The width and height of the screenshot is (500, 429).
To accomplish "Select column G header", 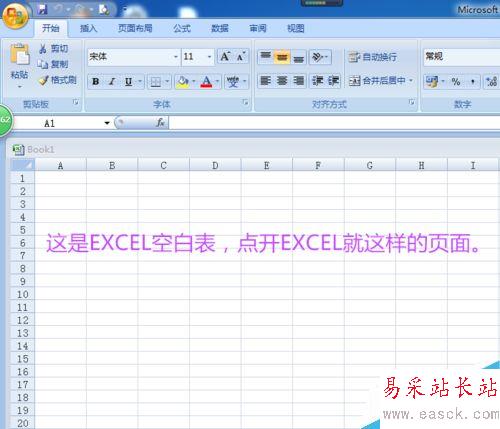I will point(370,165).
